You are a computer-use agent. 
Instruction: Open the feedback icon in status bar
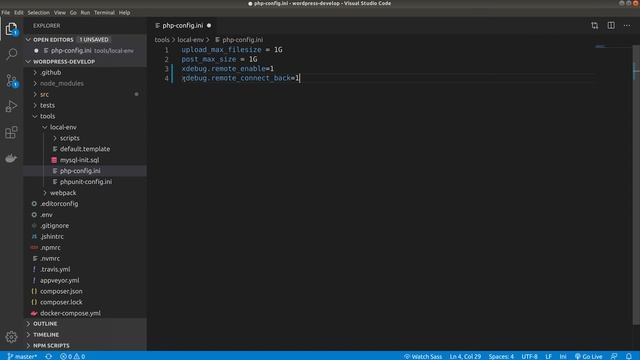click(614, 356)
